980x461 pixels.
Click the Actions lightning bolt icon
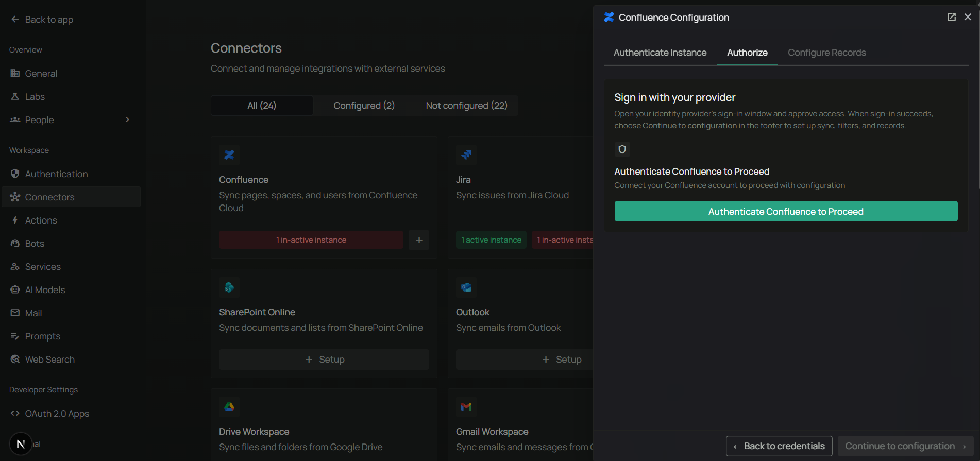(15, 220)
